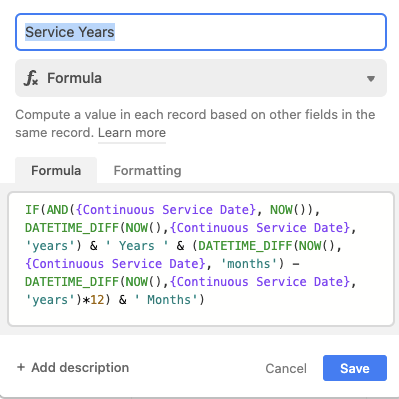Click the minus operator in formula
Screen dimensions: 399x399
point(296,264)
